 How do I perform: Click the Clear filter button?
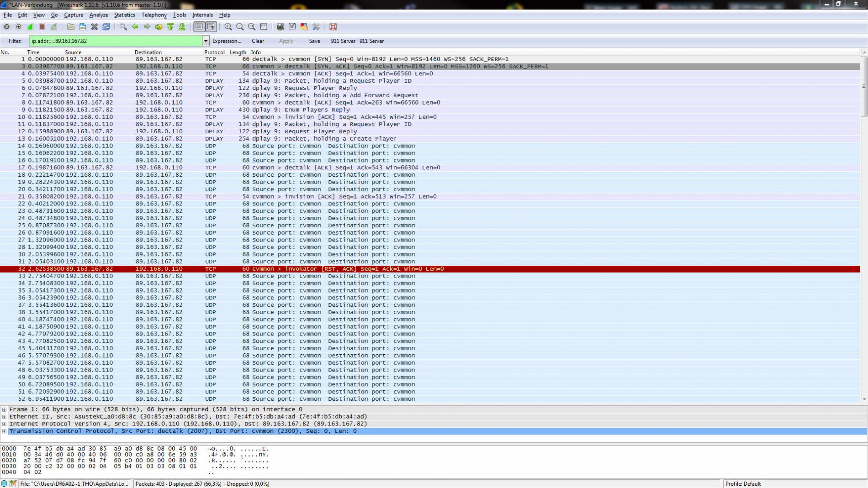click(x=258, y=41)
